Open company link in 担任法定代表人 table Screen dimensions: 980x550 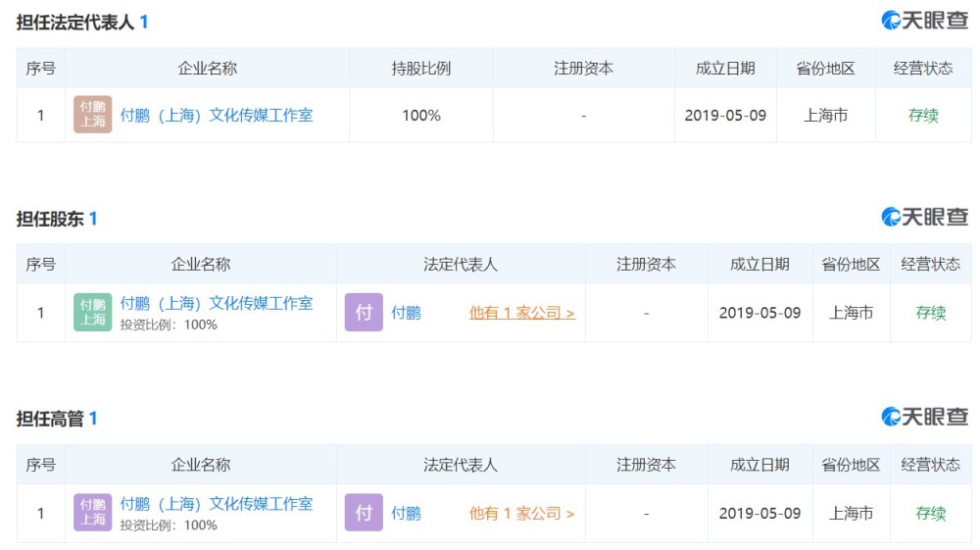[216, 115]
